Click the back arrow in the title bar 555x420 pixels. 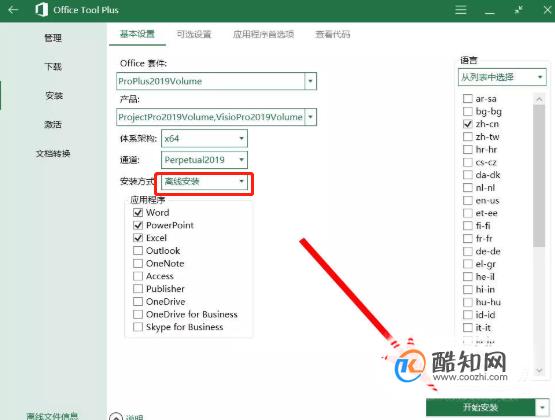[13, 10]
